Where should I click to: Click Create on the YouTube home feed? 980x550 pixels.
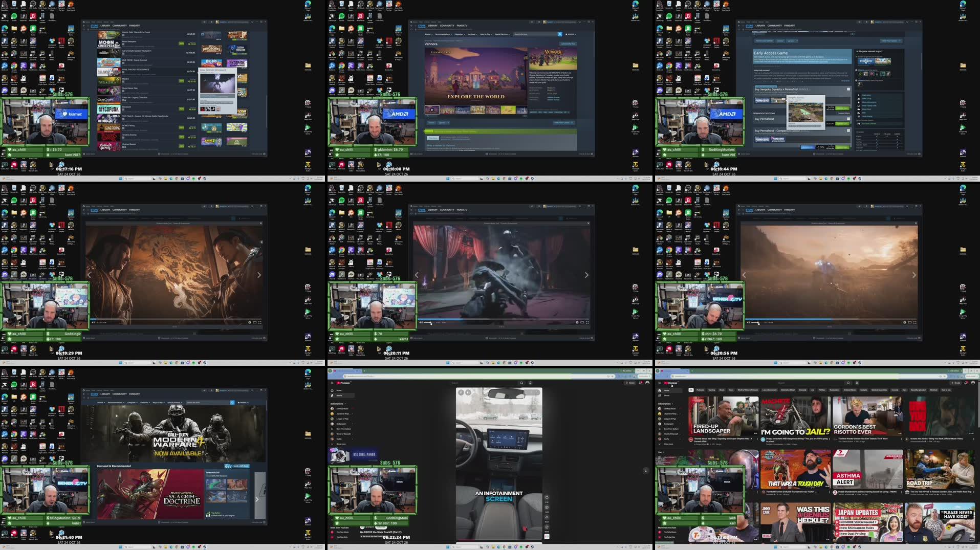[x=955, y=383]
